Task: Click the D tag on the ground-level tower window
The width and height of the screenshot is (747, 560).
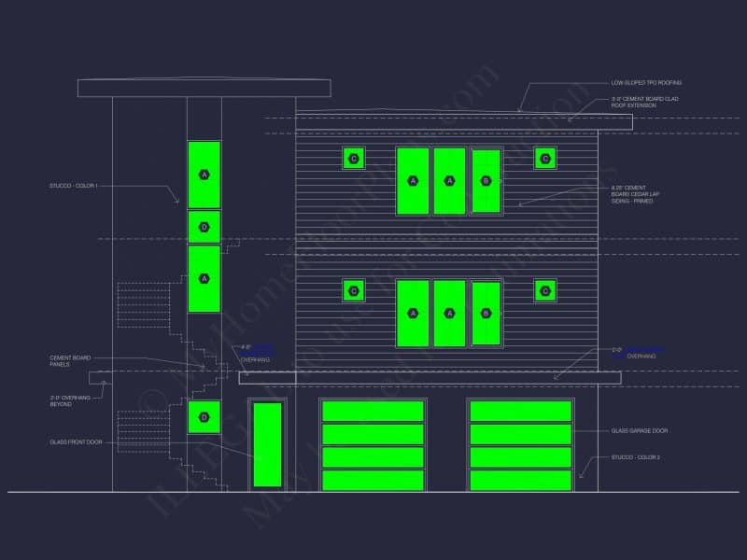Action: point(204,417)
